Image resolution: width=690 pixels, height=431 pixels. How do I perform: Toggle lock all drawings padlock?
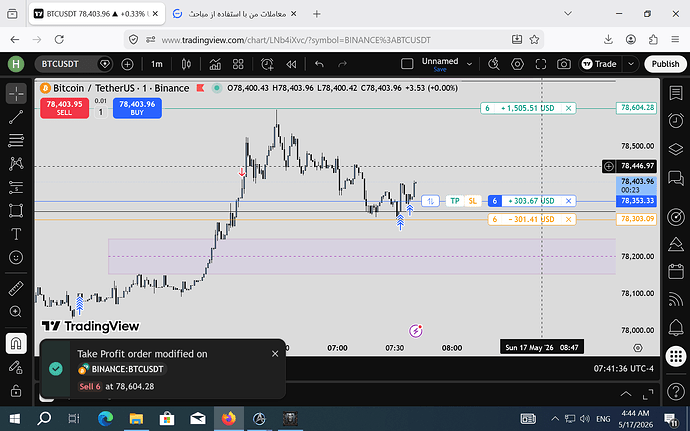[16, 390]
